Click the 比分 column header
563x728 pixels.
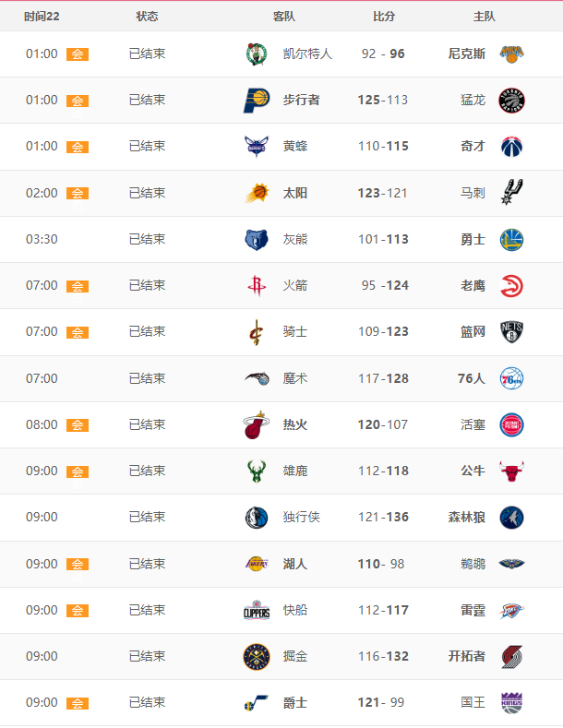coord(384,17)
